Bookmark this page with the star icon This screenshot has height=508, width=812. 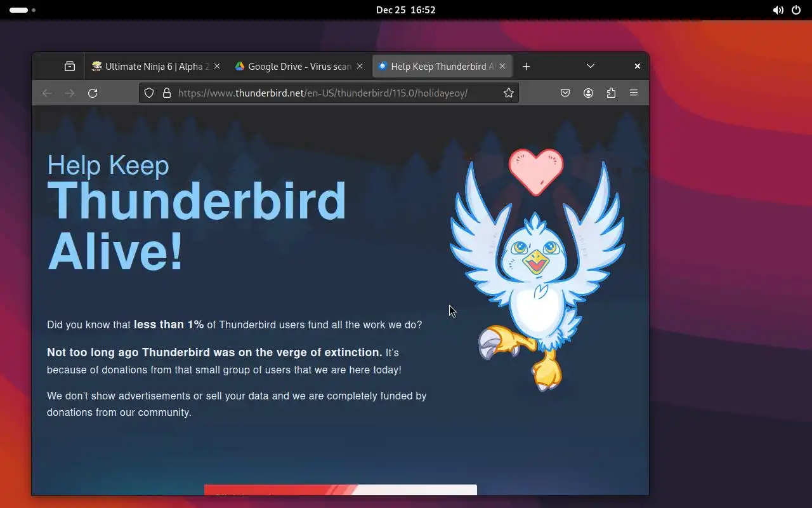pos(508,93)
